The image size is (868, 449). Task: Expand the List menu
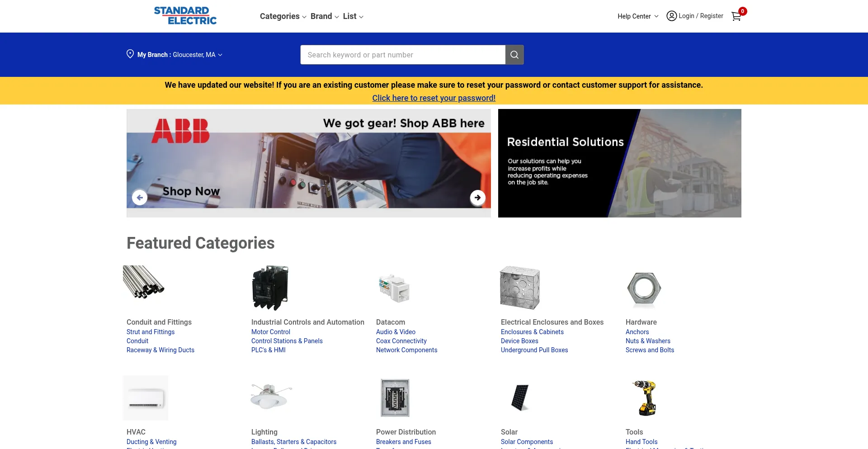[x=353, y=16]
